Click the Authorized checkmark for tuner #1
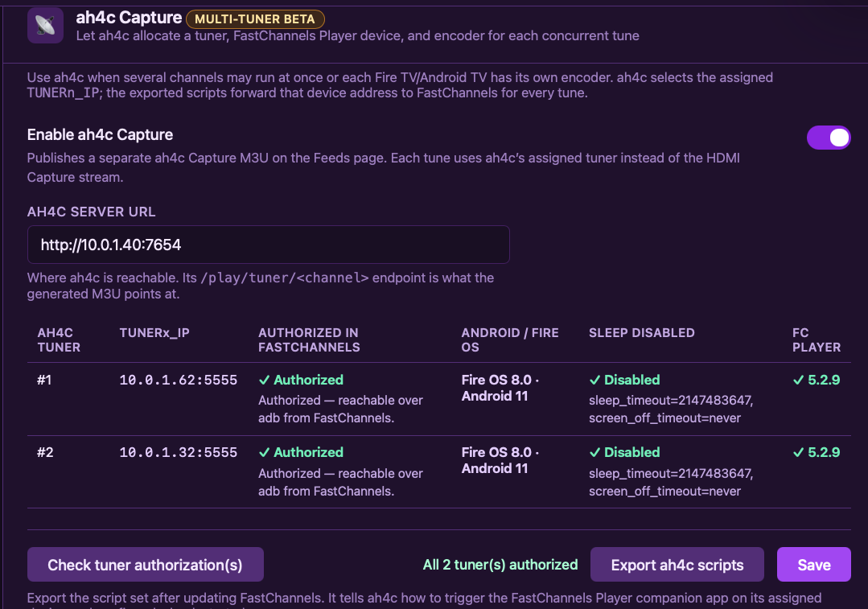 pyautogui.click(x=265, y=380)
